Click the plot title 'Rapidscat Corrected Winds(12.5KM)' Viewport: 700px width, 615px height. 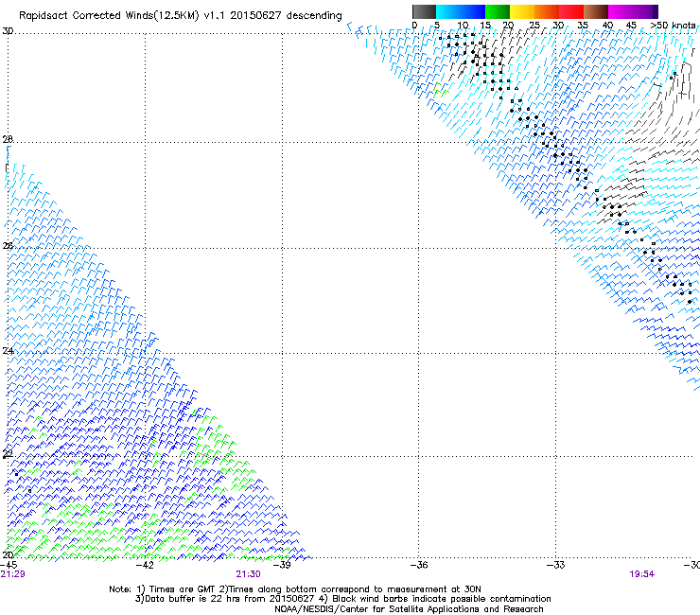[109, 16]
